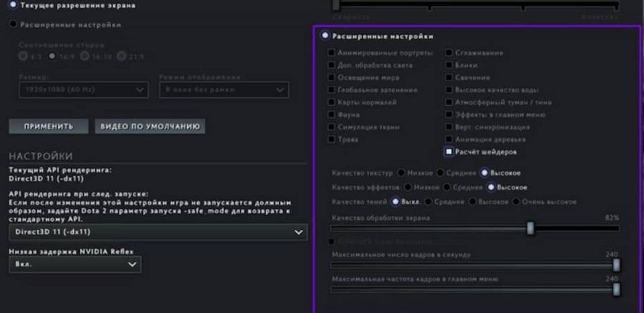Image resolution: width=644 pixels, height=313 pixels.
Task: Click the 'Максимальное число кадров в секунду' slider
Action: click(x=616, y=265)
